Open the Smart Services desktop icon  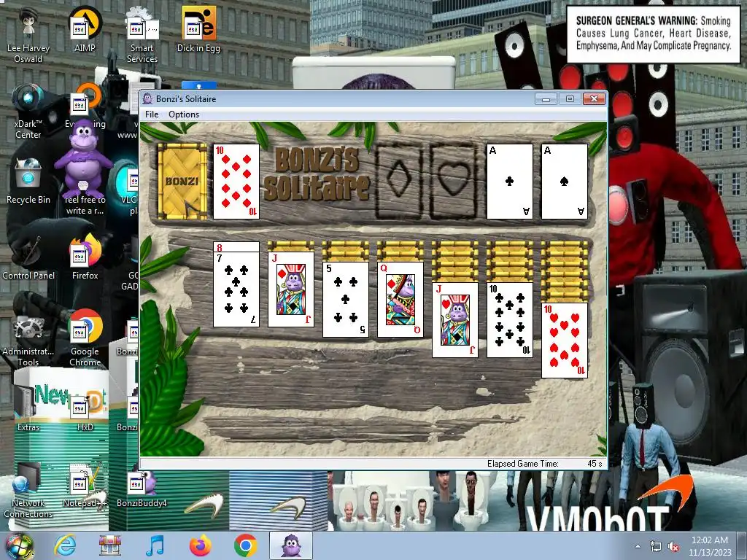click(x=142, y=36)
